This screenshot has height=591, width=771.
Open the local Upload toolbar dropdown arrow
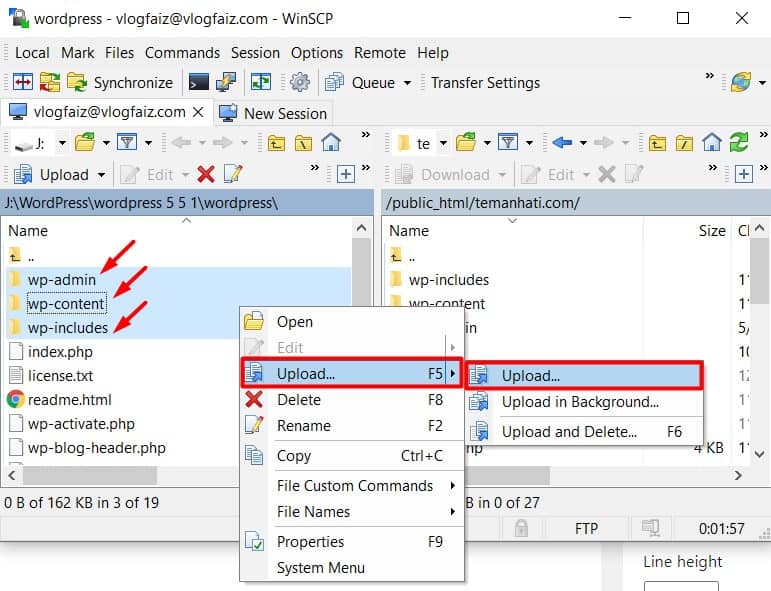click(x=101, y=175)
